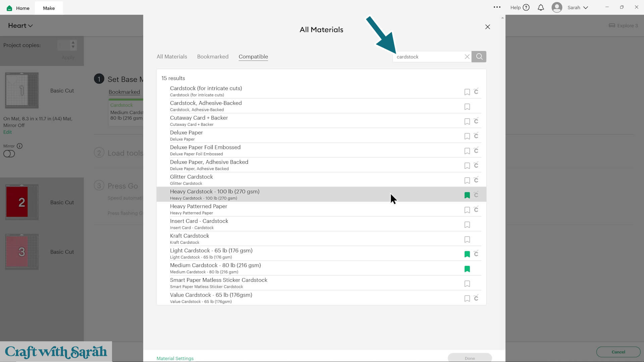Viewport: 644px width, 362px height.
Task: Open the Sarah account dropdown
Action: [x=578, y=7]
